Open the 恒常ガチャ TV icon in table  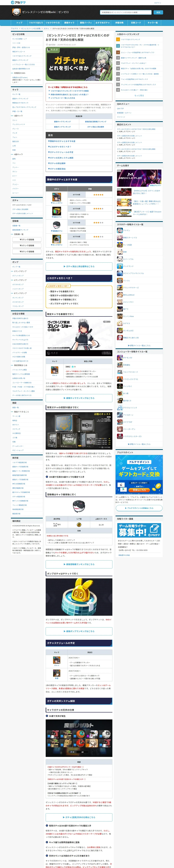56,211
